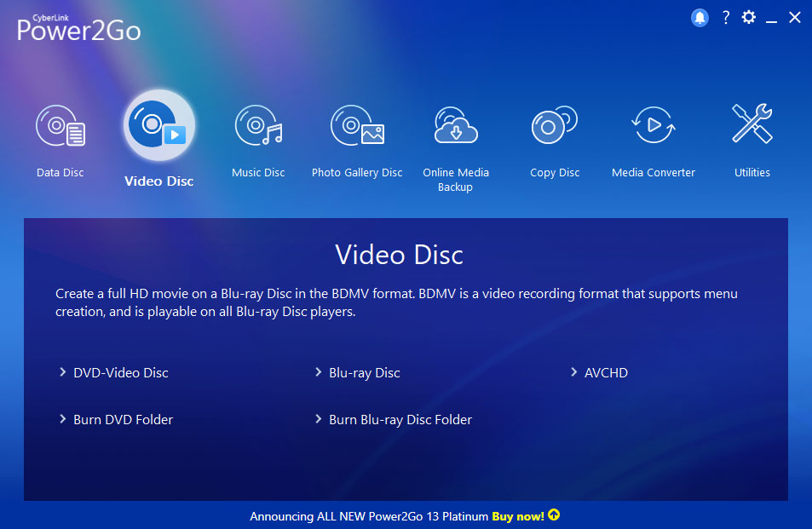The height and width of the screenshot is (529, 812).
Task: Choose Burn DVD Folder
Action: (x=124, y=419)
